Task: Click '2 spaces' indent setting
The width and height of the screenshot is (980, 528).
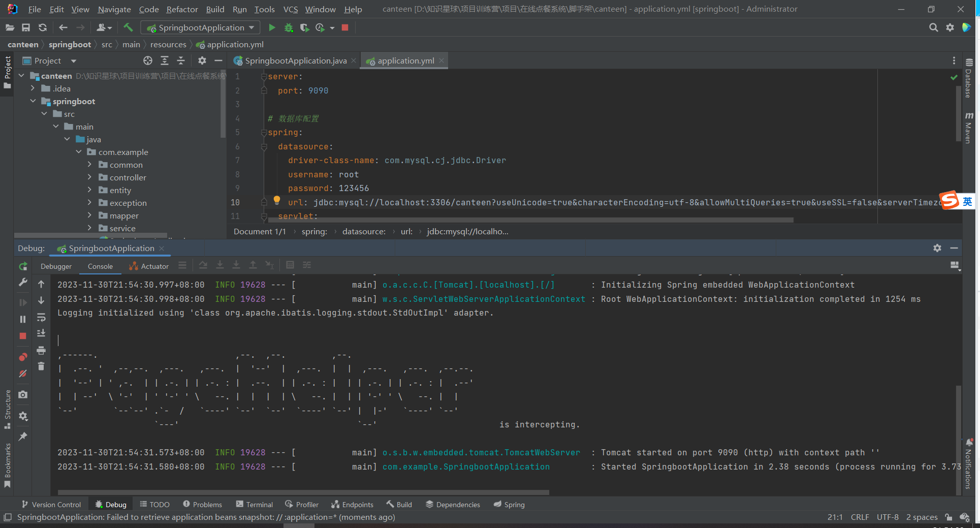Action: click(x=922, y=517)
